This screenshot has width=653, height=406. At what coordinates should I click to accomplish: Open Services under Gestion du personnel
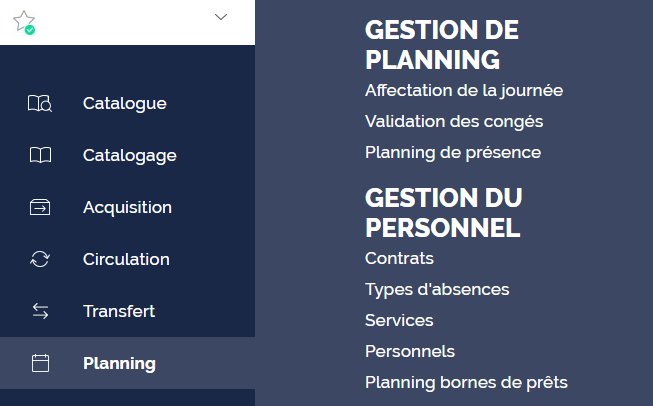(399, 320)
